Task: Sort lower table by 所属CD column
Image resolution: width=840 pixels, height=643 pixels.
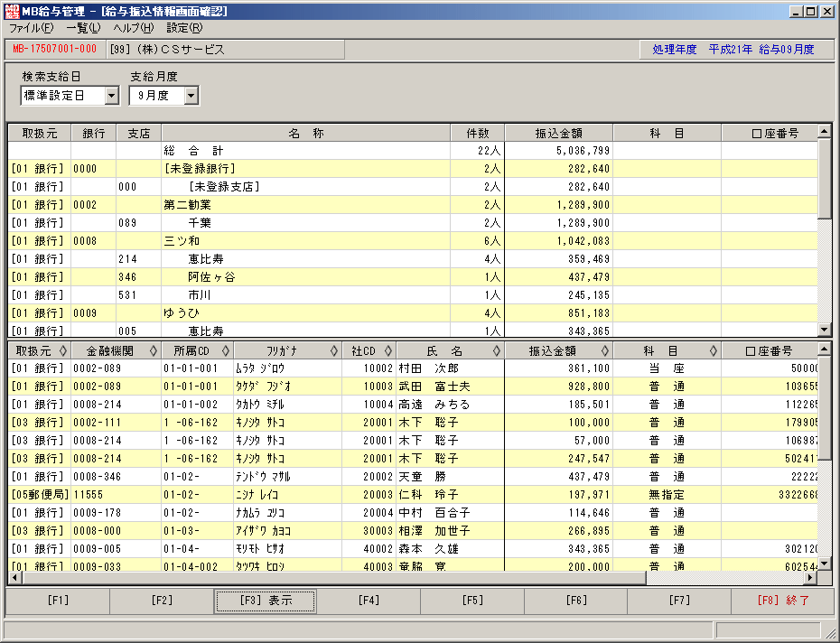Action: click(x=197, y=351)
